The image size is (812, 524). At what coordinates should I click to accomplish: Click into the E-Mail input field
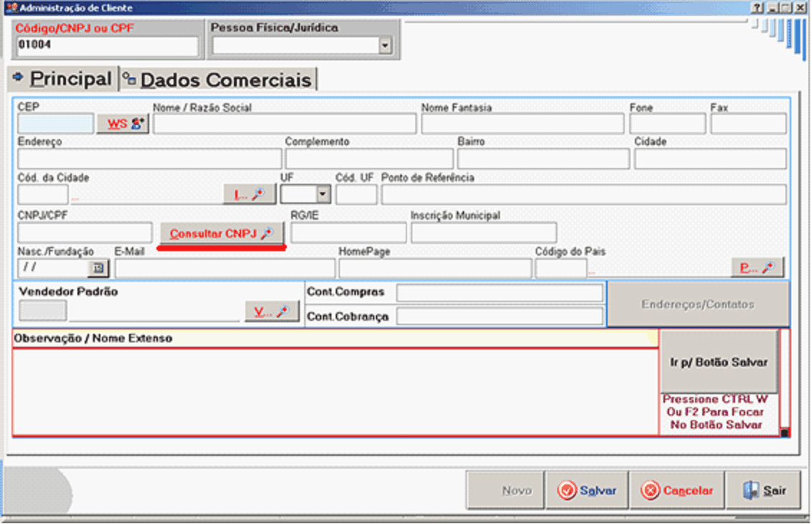pos(225,268)
